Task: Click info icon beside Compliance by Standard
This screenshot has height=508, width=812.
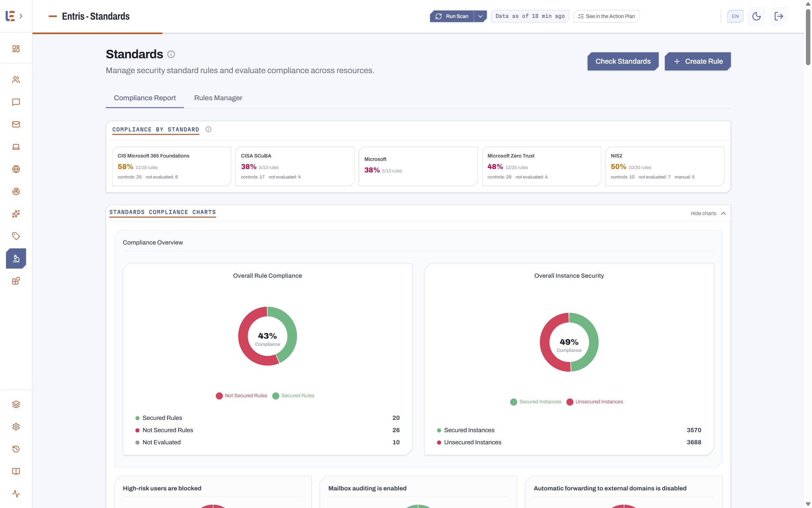Action: [x=208, y=129]
